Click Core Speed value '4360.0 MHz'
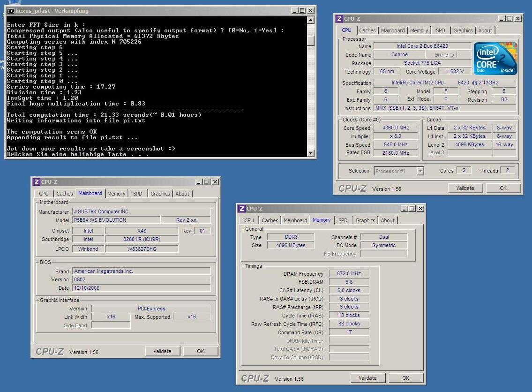The width and height of the screenshot is (532, 392). [396, 128]
